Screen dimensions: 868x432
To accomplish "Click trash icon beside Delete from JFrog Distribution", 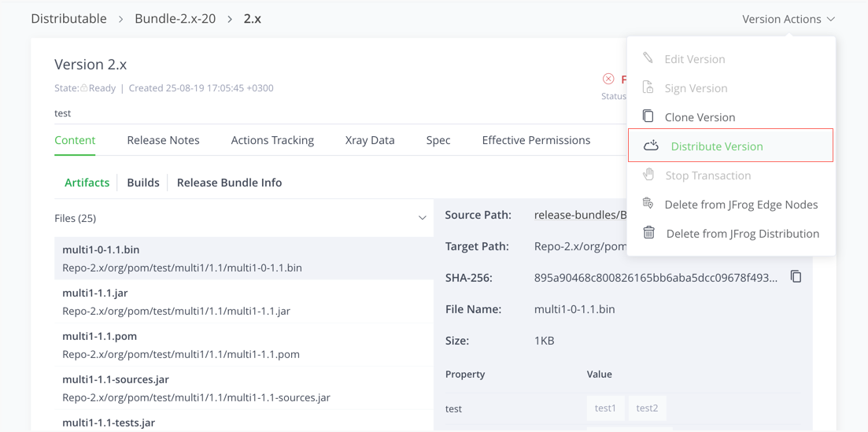I will 648,233.
